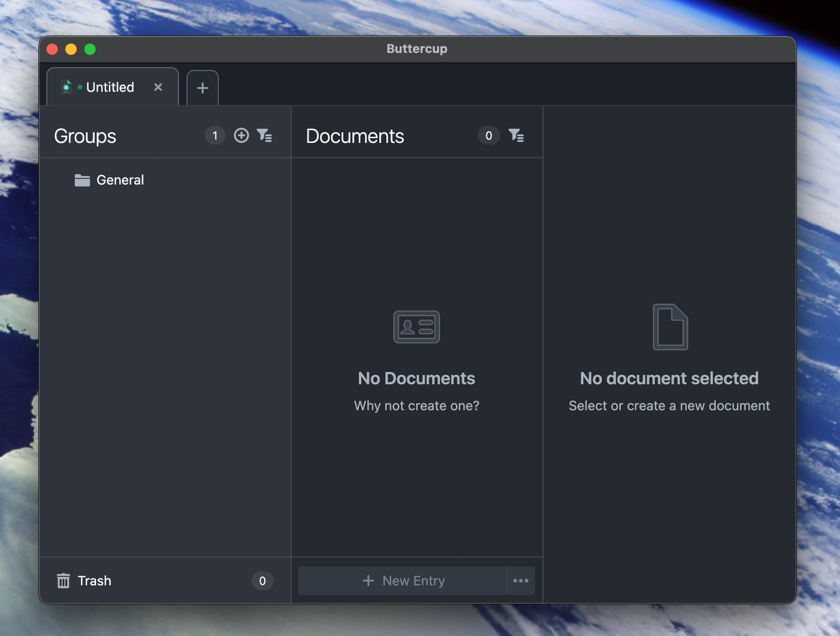Create an entry with the New Entry button
The height and width of the screenshot is (636, 840).
(412, 581)
